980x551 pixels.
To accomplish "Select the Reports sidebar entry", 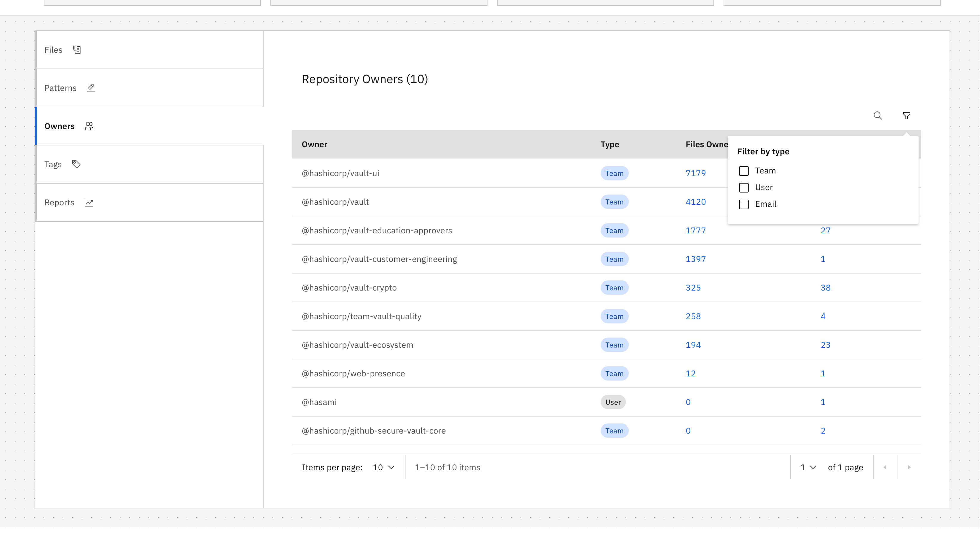I will coord(59,202).
